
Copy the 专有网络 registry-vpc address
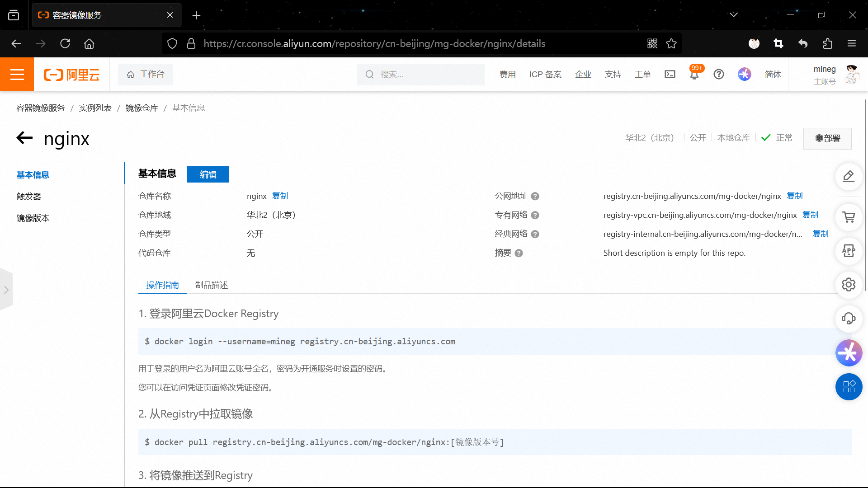(810, 215)
